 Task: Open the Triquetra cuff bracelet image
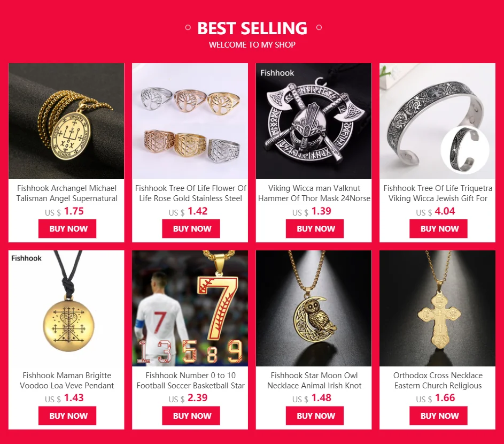click(438, 121)
